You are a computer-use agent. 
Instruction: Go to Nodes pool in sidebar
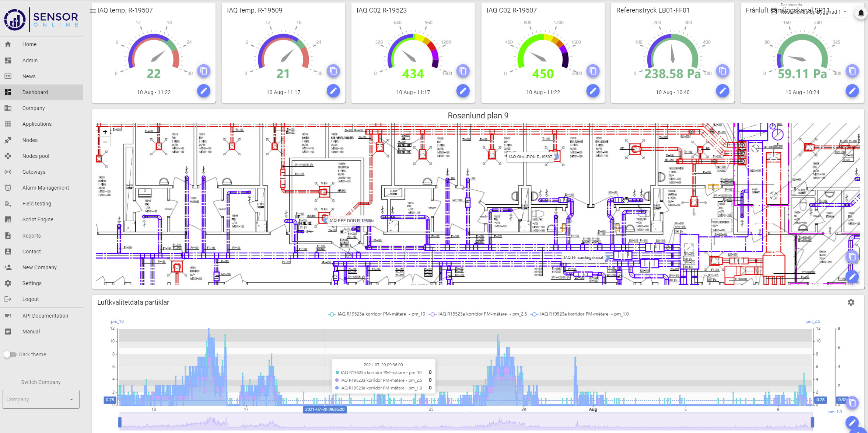coord(35,156)
